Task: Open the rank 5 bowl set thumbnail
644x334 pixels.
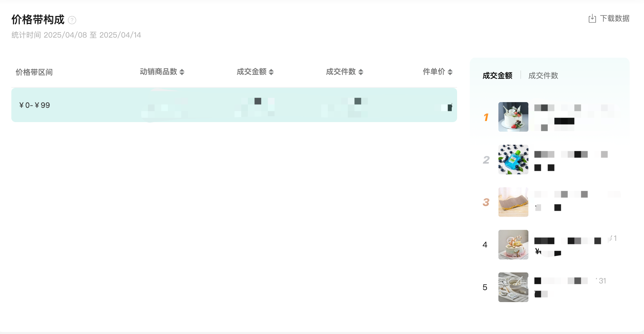Action: (x=513, y=287)
